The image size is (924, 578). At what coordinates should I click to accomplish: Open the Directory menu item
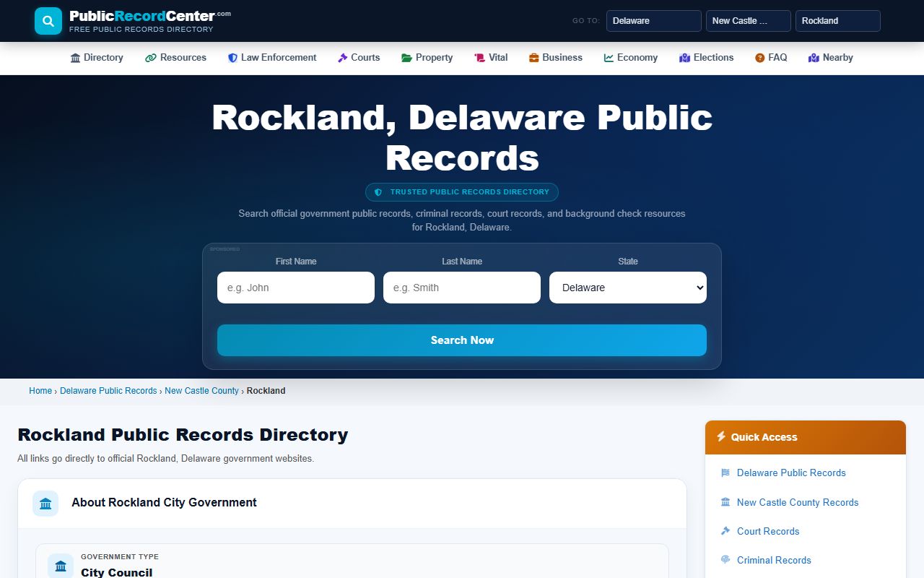[x=97, y=58]
